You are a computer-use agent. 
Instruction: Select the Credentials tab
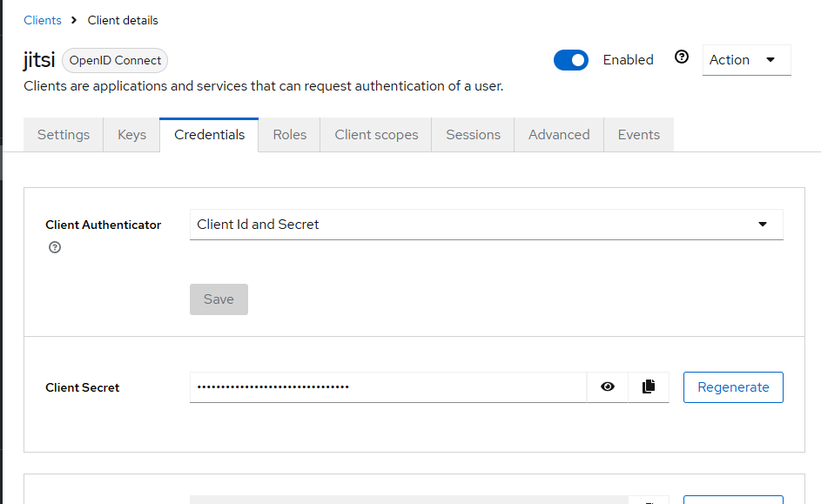click(x=209, y=135)
